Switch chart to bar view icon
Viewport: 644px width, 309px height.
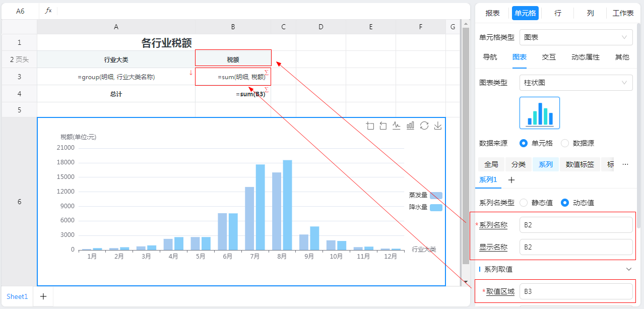411,126
